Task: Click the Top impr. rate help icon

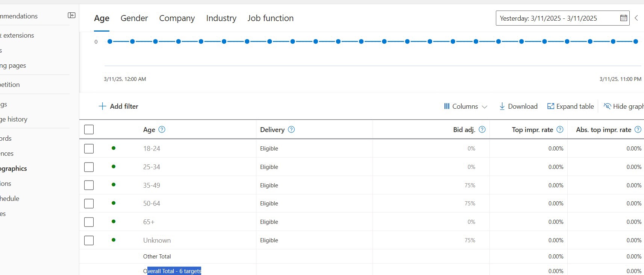Action: [x=560, y=129]
